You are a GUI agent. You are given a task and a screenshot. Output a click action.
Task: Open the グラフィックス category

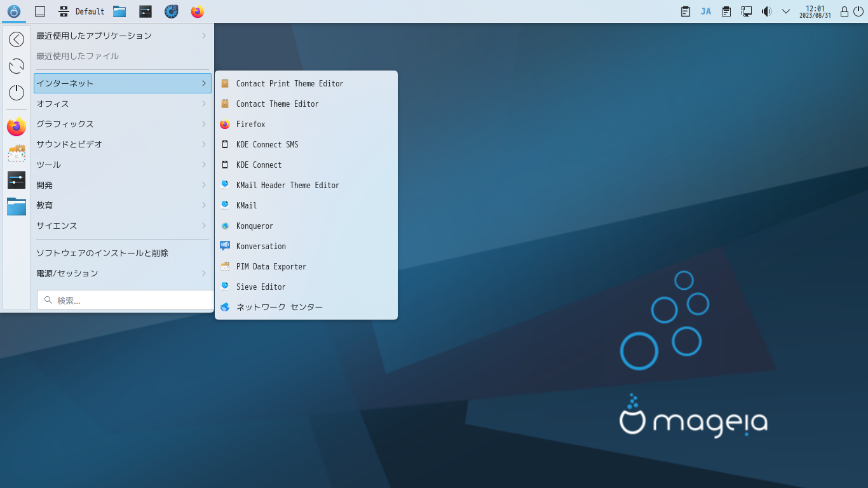click(x=122, y=124)
